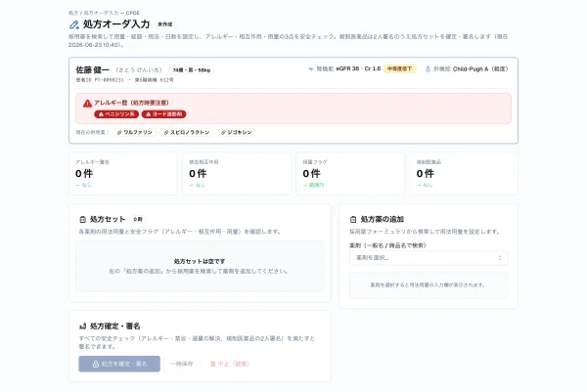Click the 未作成 status badge

point(165,24)
